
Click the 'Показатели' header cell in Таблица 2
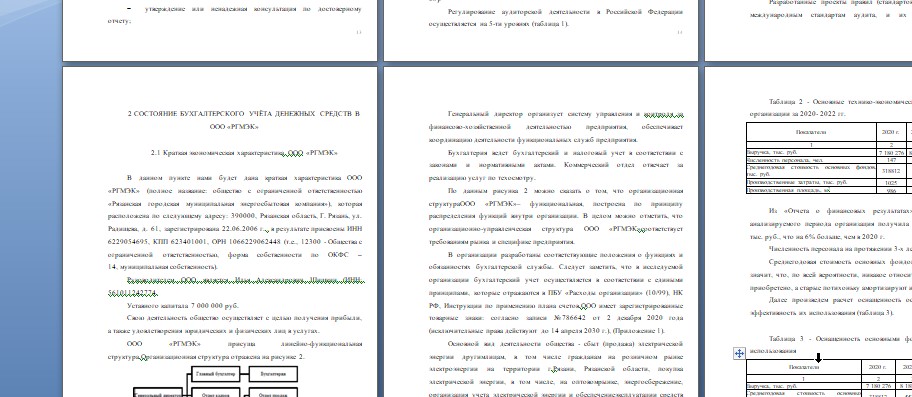[x=811, y=132]
